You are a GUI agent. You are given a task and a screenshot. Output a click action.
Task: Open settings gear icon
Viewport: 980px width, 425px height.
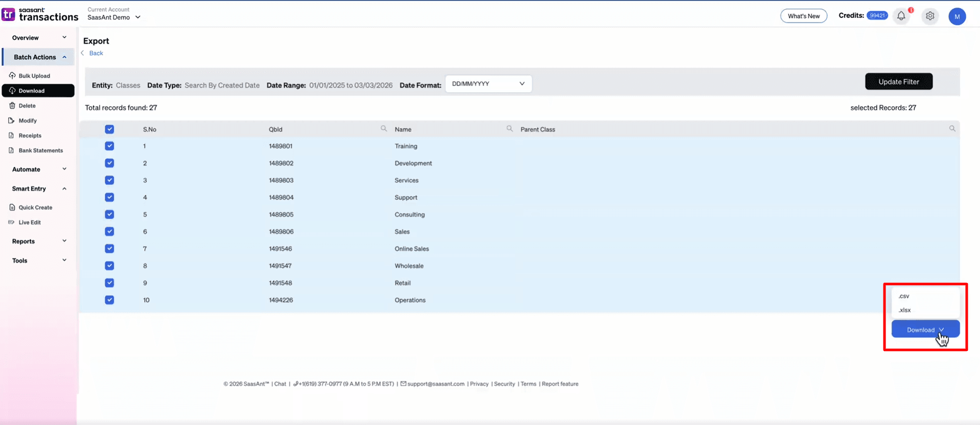(930, 16)
